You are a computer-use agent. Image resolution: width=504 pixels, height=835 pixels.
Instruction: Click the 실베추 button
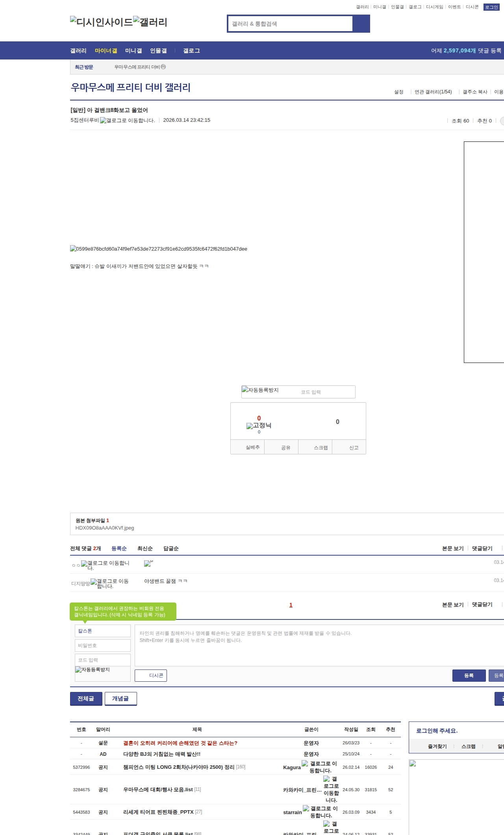pos(252,448)
